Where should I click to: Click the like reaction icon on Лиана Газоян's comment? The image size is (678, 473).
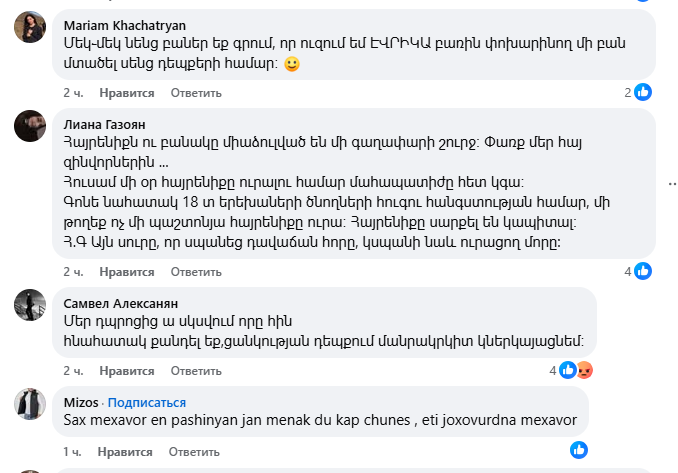tap(643, 271)
